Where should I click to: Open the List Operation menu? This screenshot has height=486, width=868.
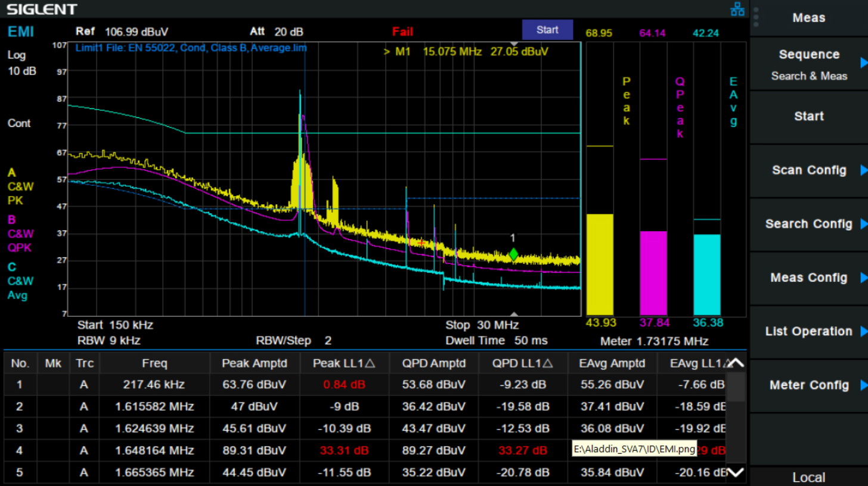click(x=808, y=332)
